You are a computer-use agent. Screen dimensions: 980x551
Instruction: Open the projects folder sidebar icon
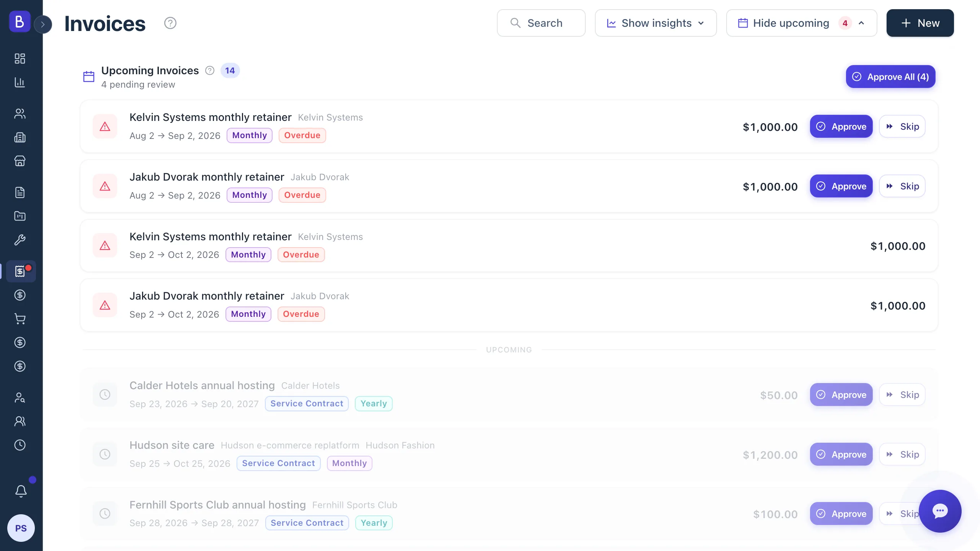(20, 216)
